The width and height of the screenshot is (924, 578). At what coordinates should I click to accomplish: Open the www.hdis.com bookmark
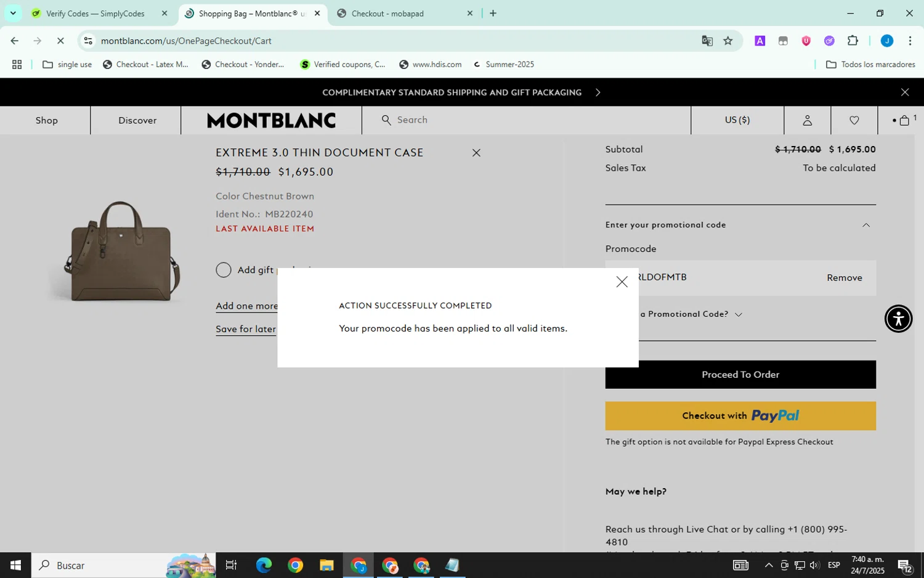[x=430, y=64]
